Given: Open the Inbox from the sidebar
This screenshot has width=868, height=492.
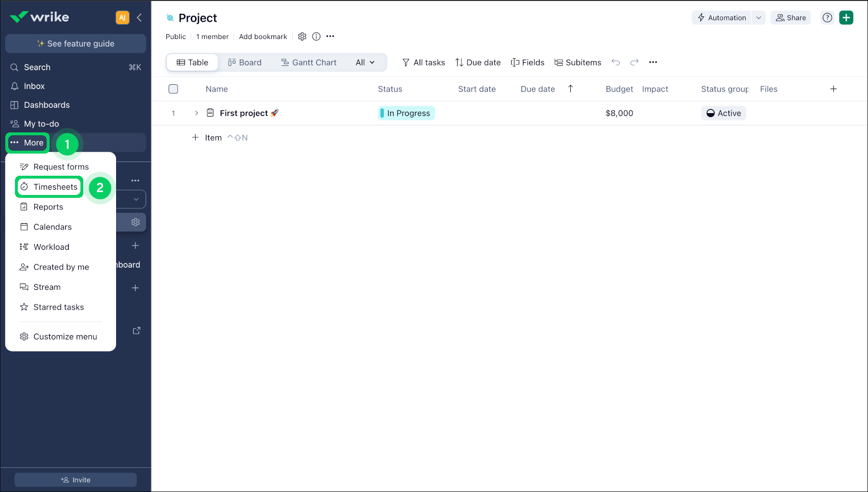Looking at the screenshot, I should click(x=33, y=86).
